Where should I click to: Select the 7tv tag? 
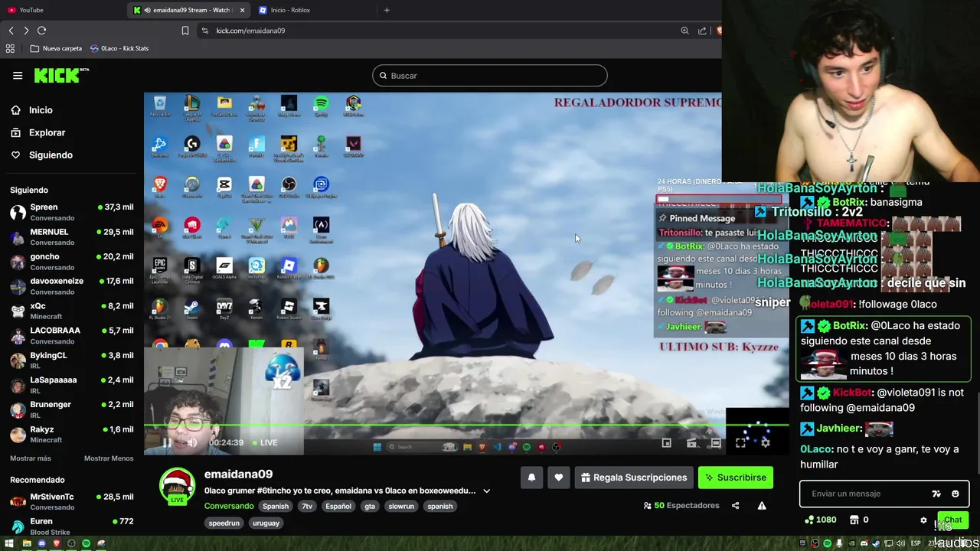306,506
